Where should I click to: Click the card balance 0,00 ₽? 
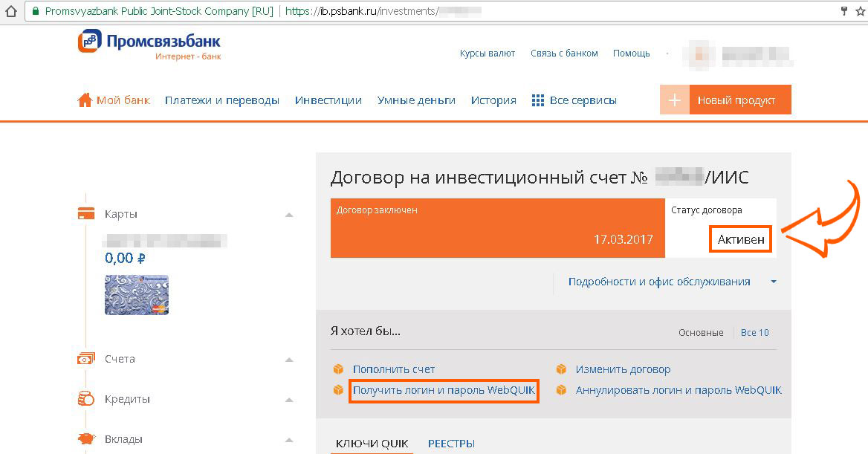click(x=125, y=258)
